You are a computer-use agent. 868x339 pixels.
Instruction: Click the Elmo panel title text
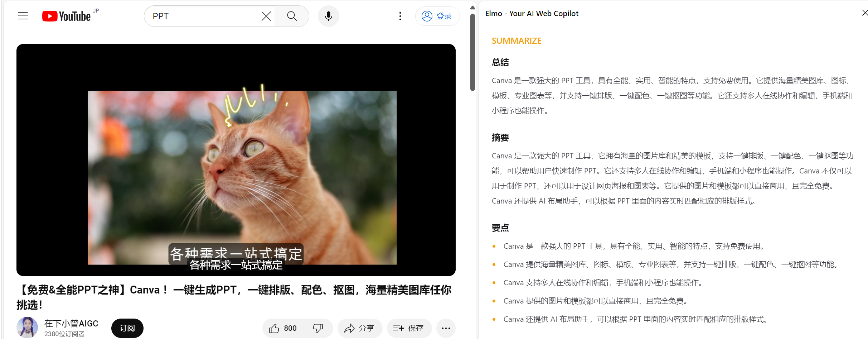(x=532, y=13)
